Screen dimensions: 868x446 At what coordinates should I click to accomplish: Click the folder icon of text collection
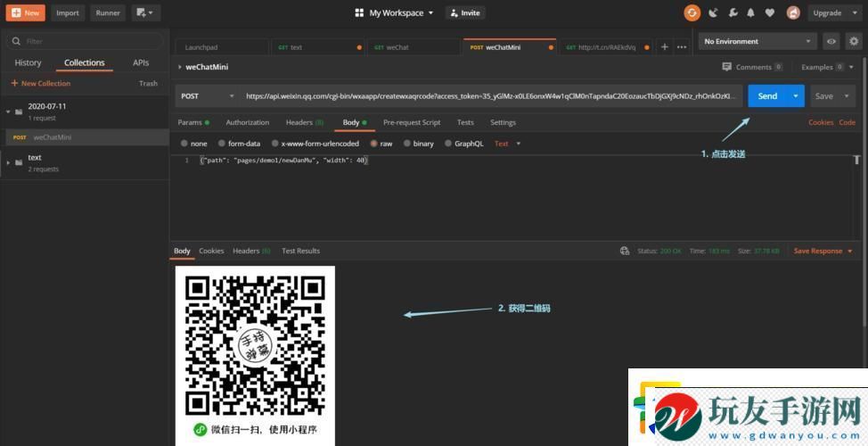click(19, 162)
